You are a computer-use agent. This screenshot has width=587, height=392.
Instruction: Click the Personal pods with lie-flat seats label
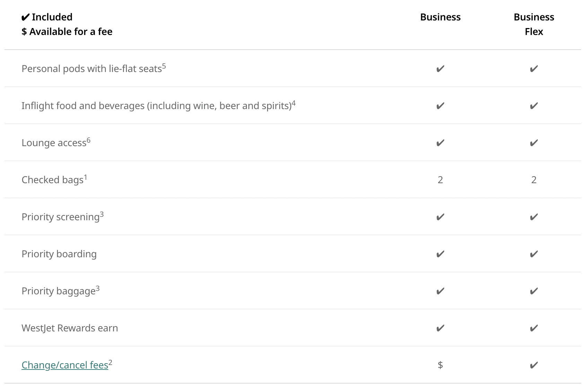[x=91, y=69]
